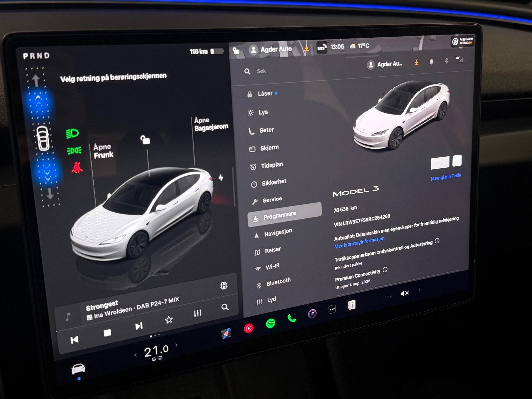
Task: Open the camera app in dock
Action: tap(312, 314)
